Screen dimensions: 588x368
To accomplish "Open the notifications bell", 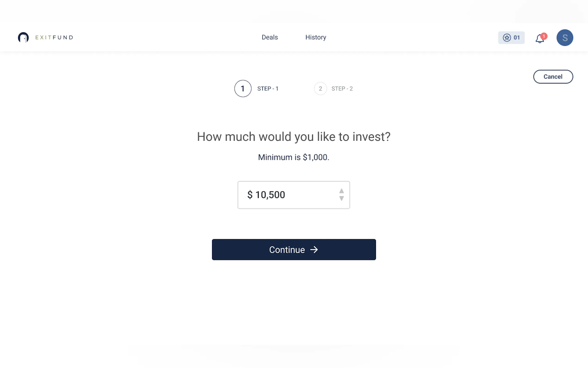I will pos(540,38).
